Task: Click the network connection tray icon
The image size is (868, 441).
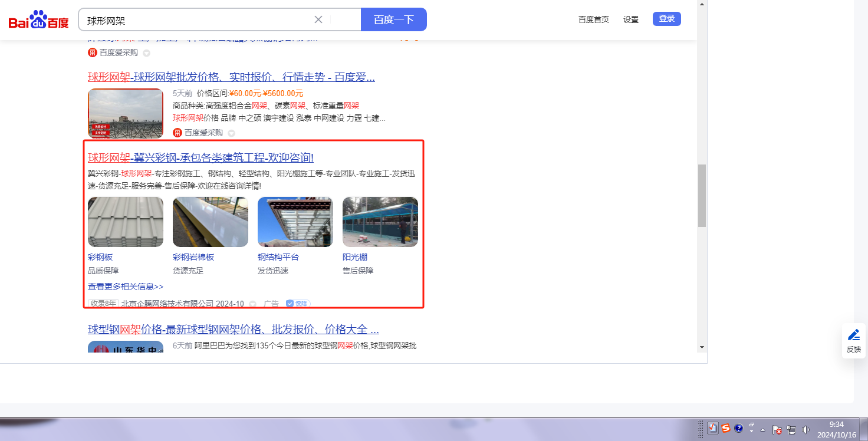Action: click(x=791, y=430)
